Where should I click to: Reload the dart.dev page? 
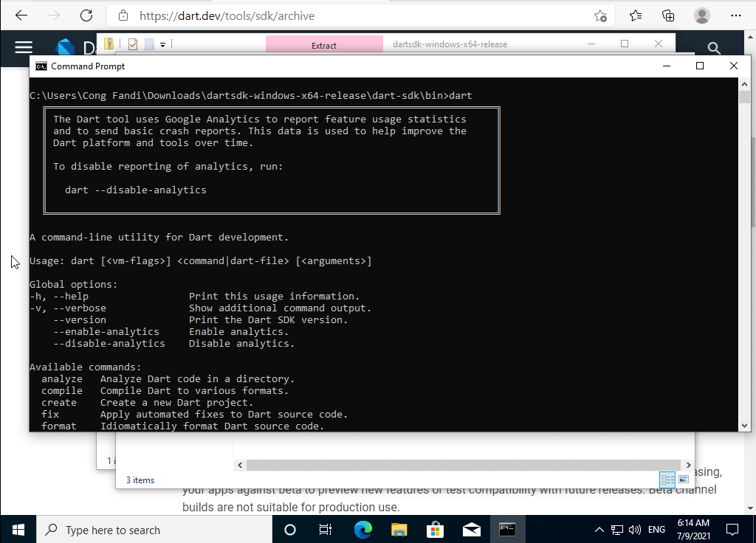point(86,15)
